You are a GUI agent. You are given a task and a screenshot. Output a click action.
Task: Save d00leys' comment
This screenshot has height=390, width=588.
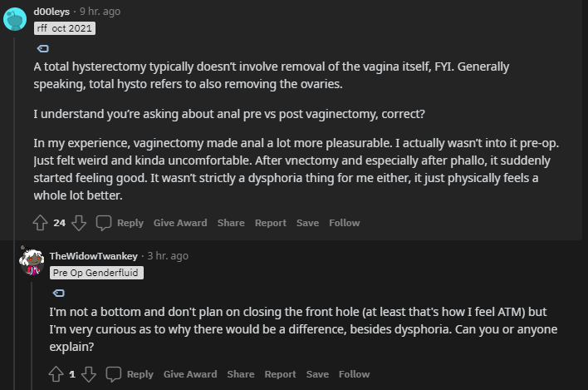click(x=307, y=223)
